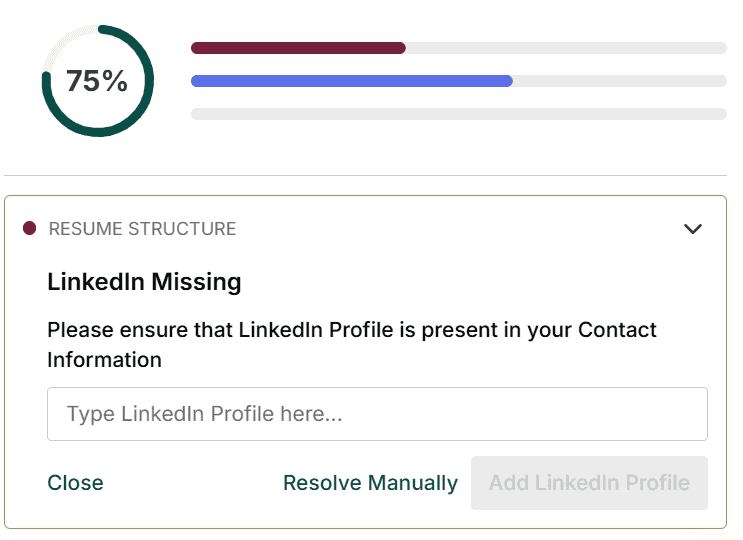743x540 pixels.
Task: Click the maroon dot beside Resume Structure
Action: (30, 229)
